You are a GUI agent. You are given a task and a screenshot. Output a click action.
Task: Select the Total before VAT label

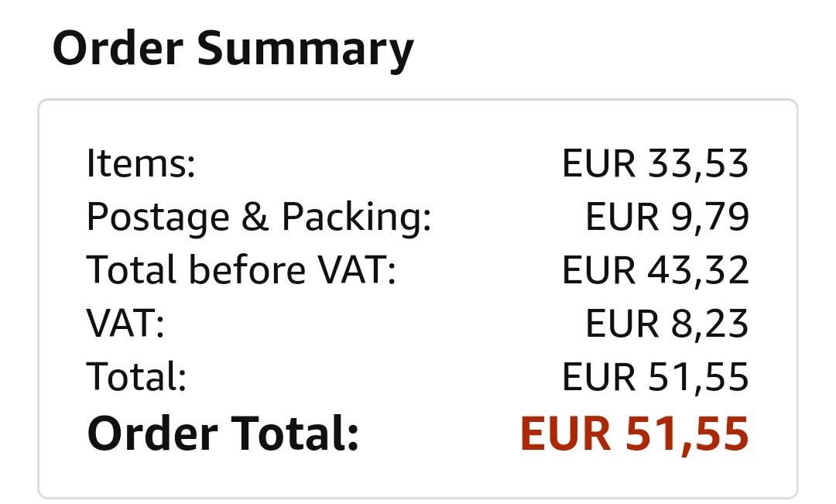241,269
